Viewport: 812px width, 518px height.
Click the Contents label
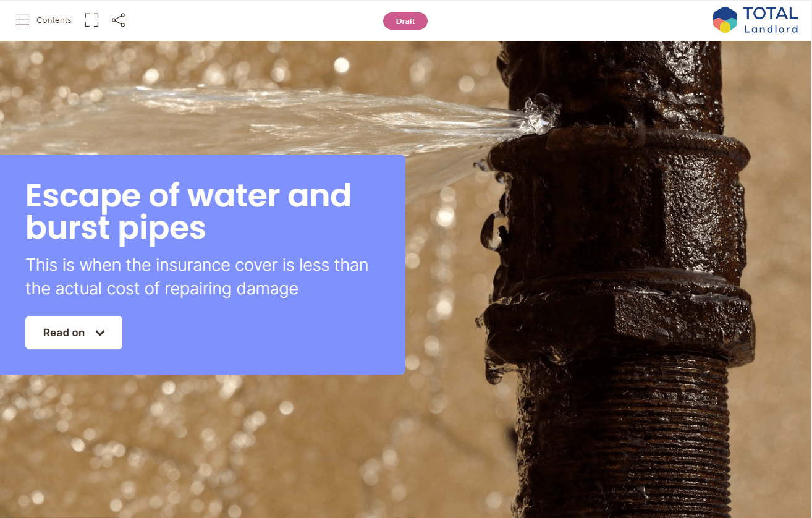click(x=54, y=20)
